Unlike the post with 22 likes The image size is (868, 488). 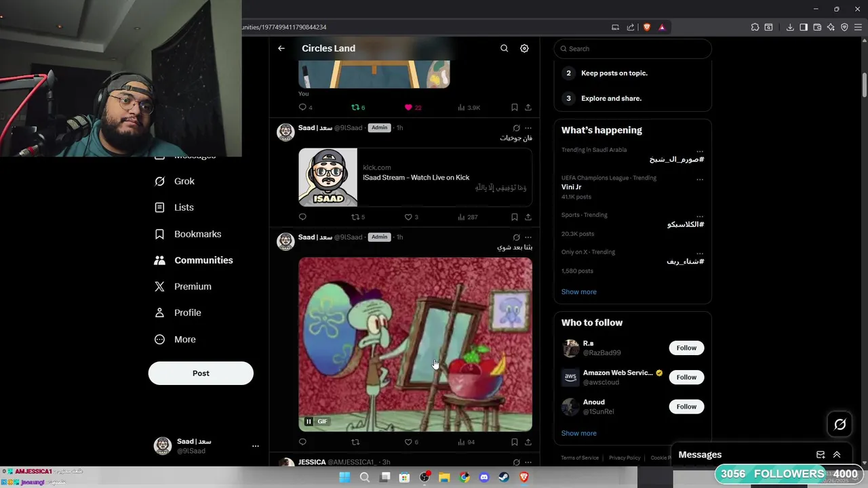pyautogui.click(x=413, y=107)
